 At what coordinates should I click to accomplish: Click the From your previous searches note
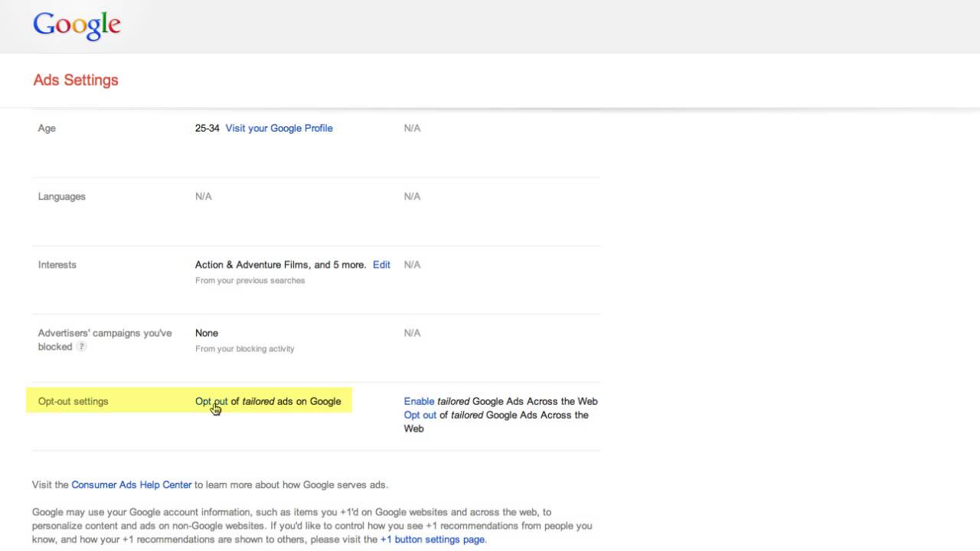[x=250, y=281]
